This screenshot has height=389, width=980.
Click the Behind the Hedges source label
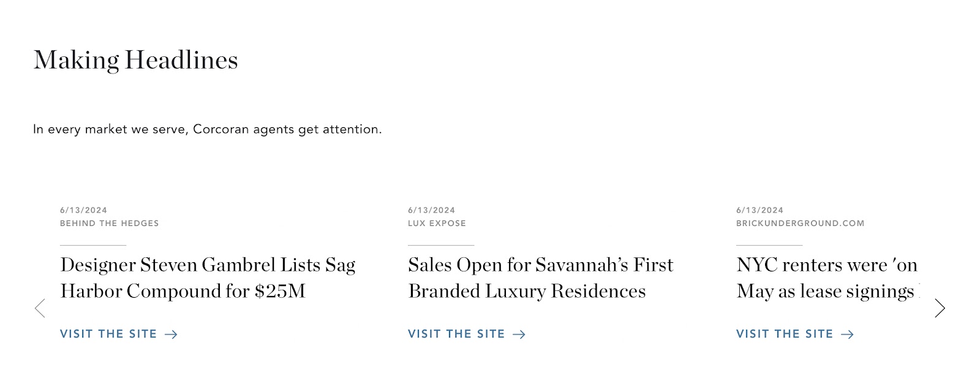[x=109, y=224]
